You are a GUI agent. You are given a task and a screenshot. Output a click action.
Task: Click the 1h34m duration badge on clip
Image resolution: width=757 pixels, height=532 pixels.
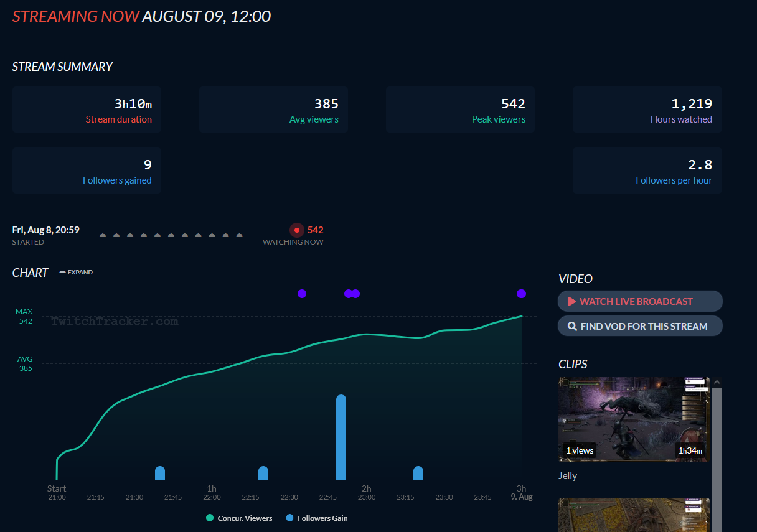690,450
